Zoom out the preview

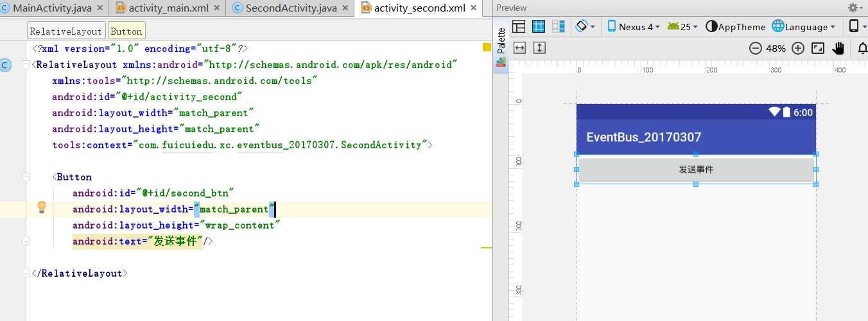click(x=755, y=48)
